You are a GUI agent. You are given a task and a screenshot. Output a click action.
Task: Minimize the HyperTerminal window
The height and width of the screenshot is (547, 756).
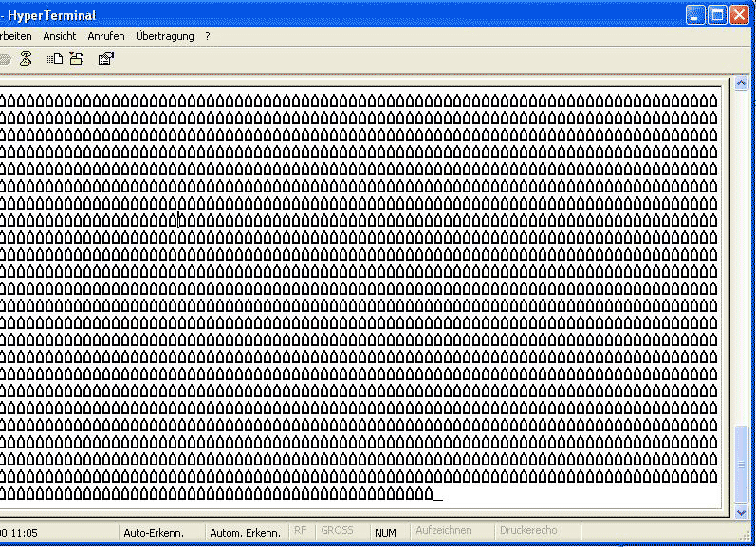coord(694,15)
